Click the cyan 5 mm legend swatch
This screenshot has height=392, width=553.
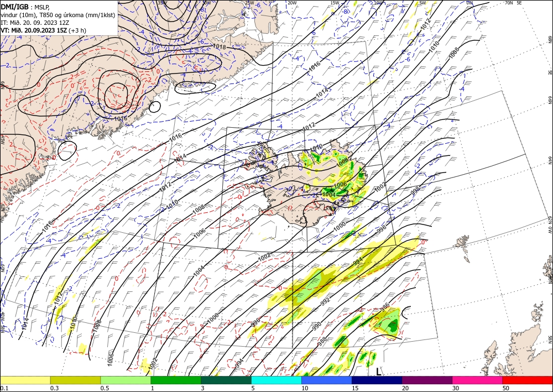(x=276, y=380)
